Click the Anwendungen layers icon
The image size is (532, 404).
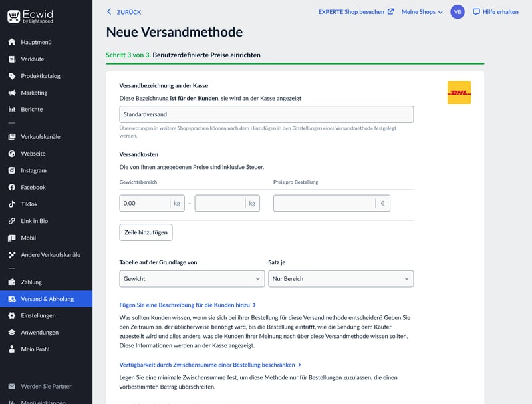12,332
